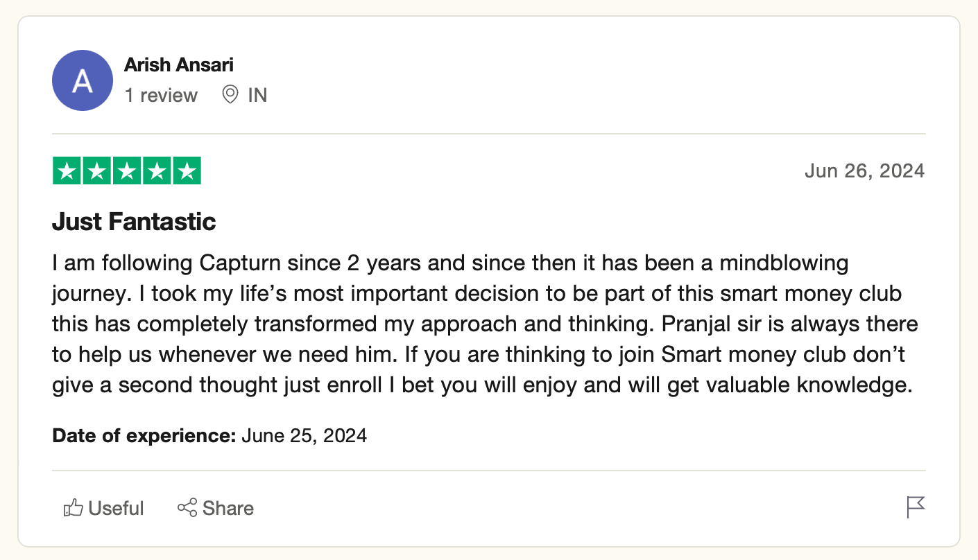Click the June 25, 2024 experience date

304,436
